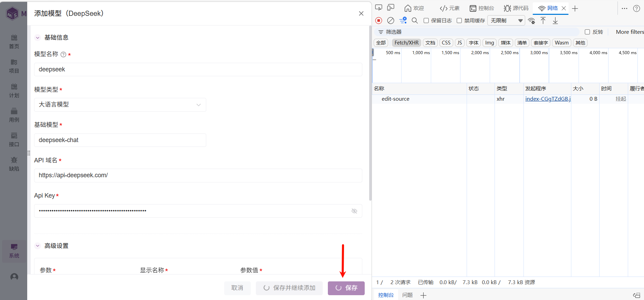The image size is (644, 300).
Task: Open network conditions Wi-Fi settings icon
Action: point(531,21)
